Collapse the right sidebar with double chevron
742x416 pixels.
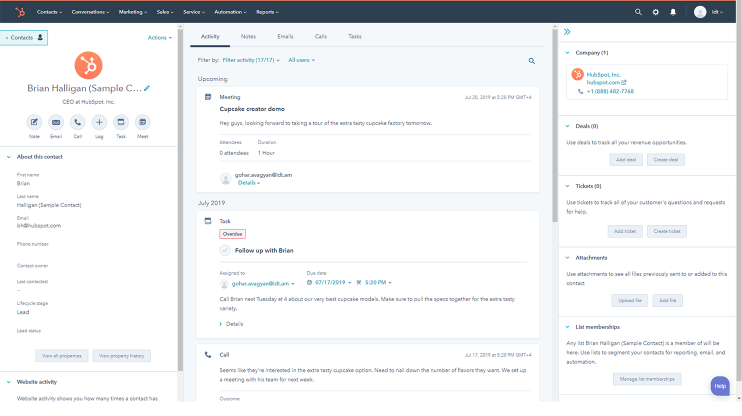(x=567, y=32)
